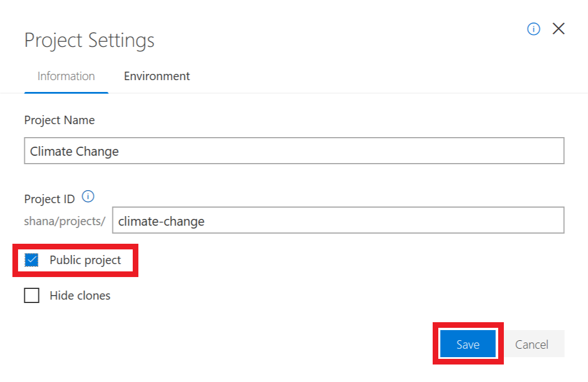Click the Project Settings title

(89, 41)
